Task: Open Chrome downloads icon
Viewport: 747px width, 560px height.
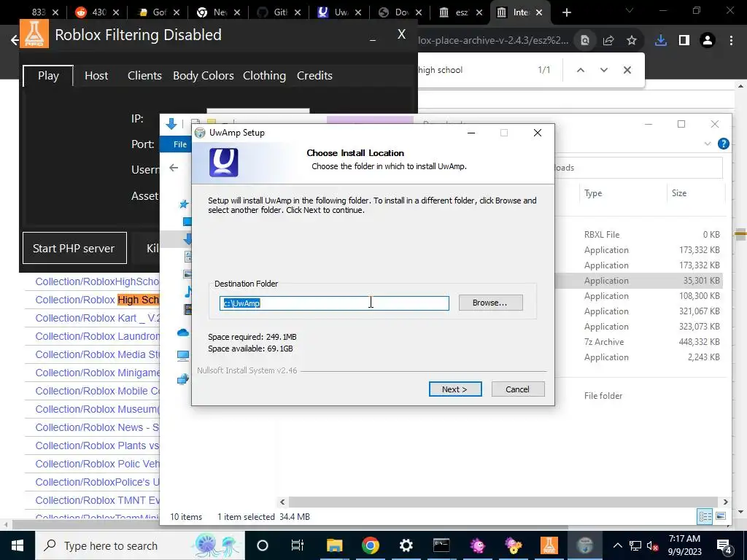Action: pyautogui.click(x=660, y=41)
